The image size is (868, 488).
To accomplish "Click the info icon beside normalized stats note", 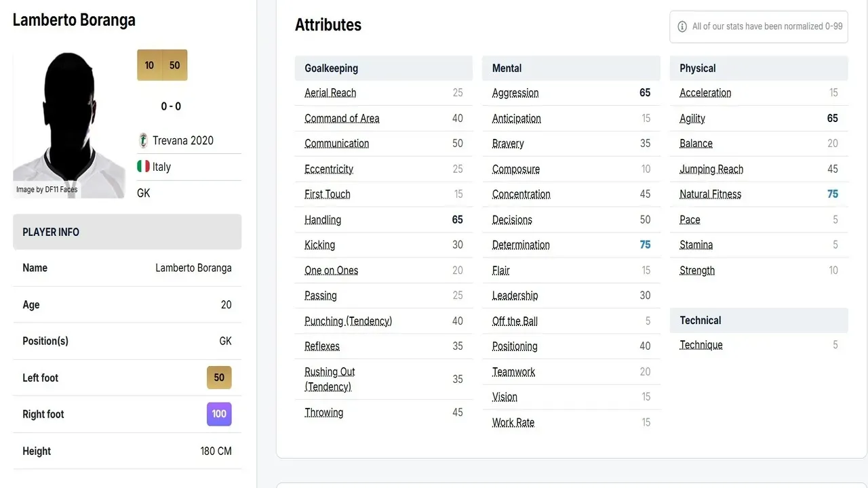I will [682, 26].
